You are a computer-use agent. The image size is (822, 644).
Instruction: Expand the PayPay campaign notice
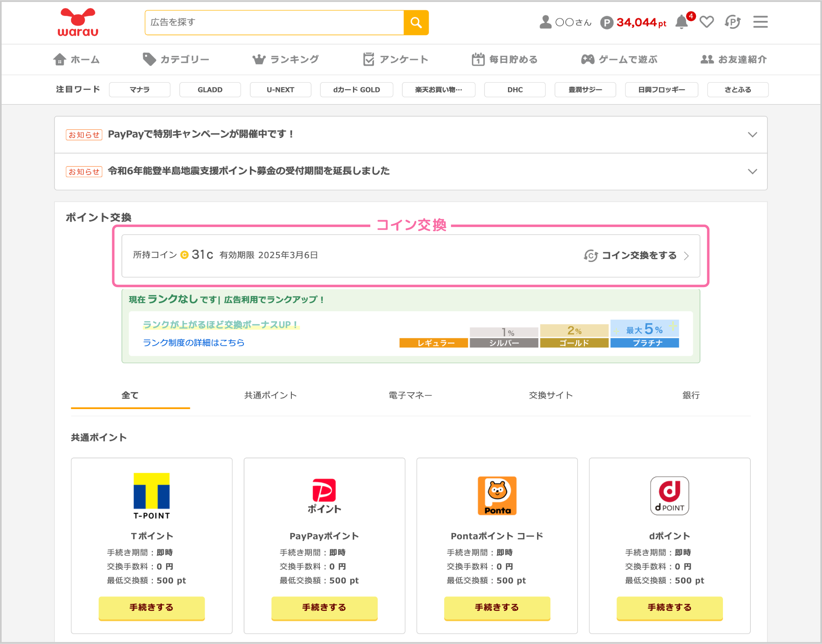(x=753, y=134)
